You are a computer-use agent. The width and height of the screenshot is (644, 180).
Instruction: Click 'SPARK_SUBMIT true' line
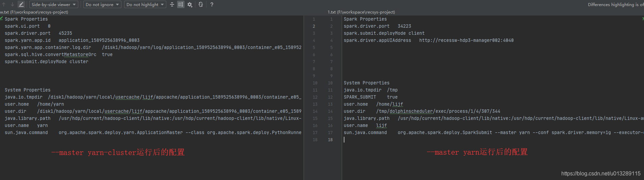point(371,97)
